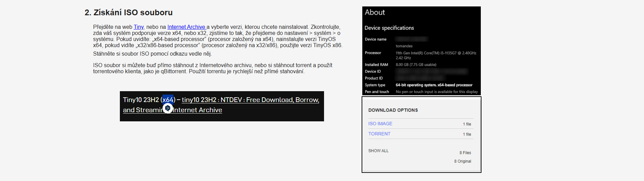Open the Tiny website link
This screenshot has width=644, height=181.
[x=138, y=27]
